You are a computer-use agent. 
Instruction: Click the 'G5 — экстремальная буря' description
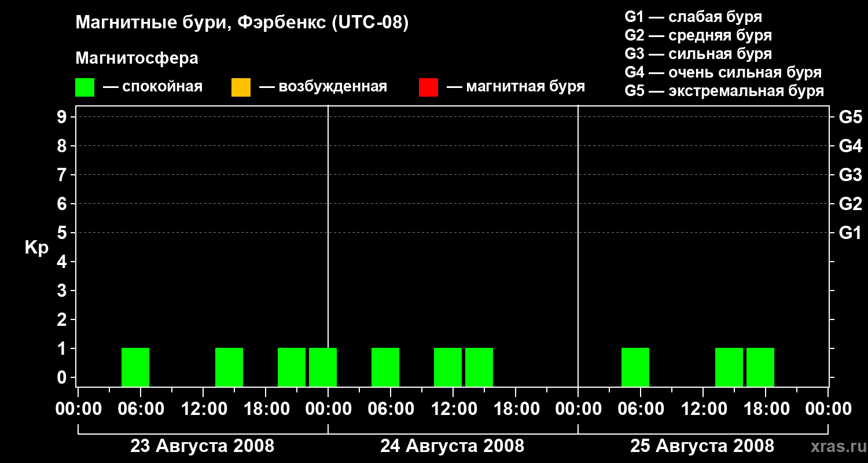(724, 91)
